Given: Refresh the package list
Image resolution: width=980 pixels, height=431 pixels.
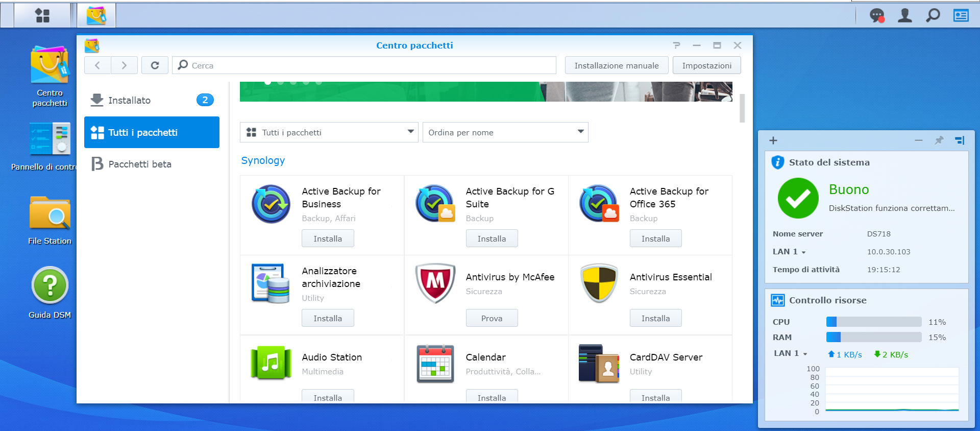Looking at the screenshot, I should (x=155, y=65).
